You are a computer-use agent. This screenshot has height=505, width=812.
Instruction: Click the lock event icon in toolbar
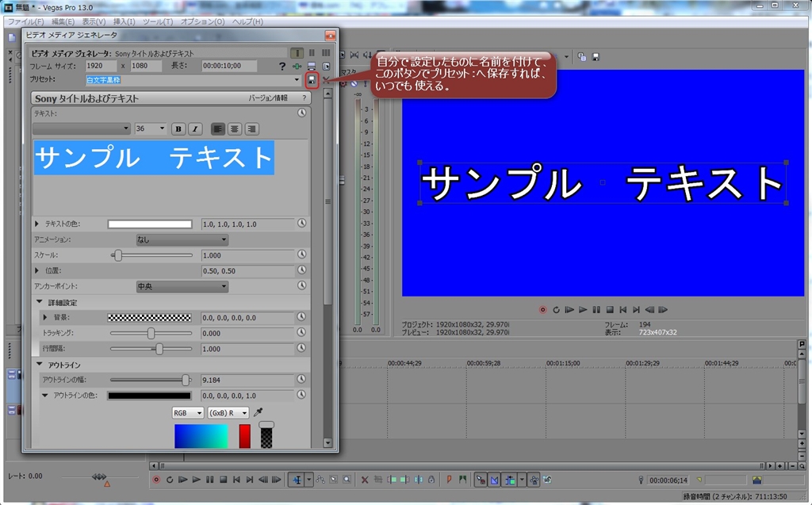431,480
